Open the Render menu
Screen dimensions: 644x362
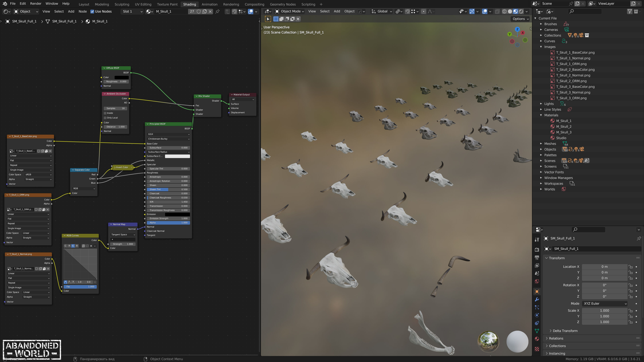click(36, 4)
